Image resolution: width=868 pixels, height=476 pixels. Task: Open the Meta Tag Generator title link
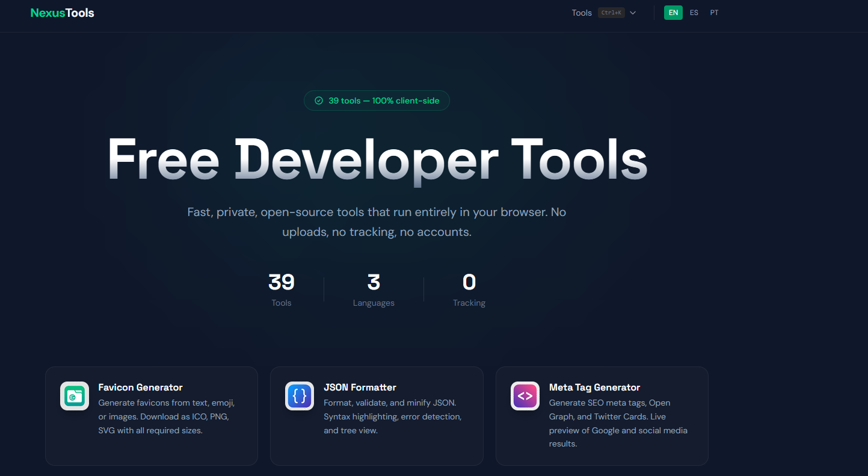click(594, 388)
